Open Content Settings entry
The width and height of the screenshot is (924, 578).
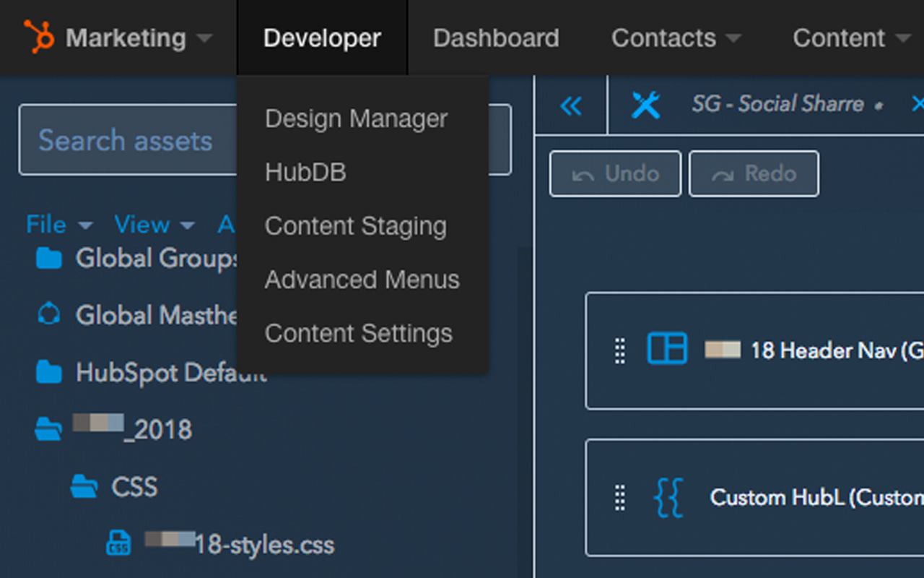pos(359,333)
